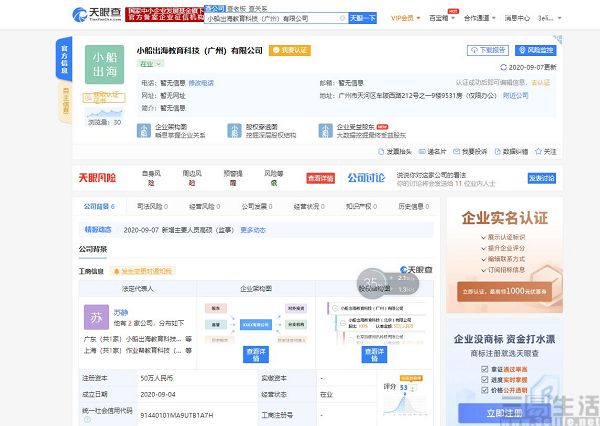The width and height of the screenshot is (600, 426).
Task: Open the 公司背景 tab
Action: coord(99,207)
